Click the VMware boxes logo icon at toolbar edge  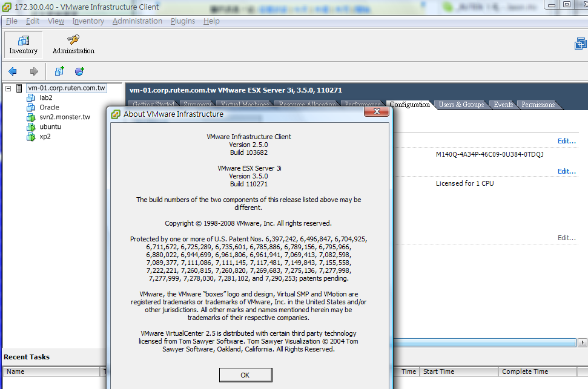click(581, 44)
